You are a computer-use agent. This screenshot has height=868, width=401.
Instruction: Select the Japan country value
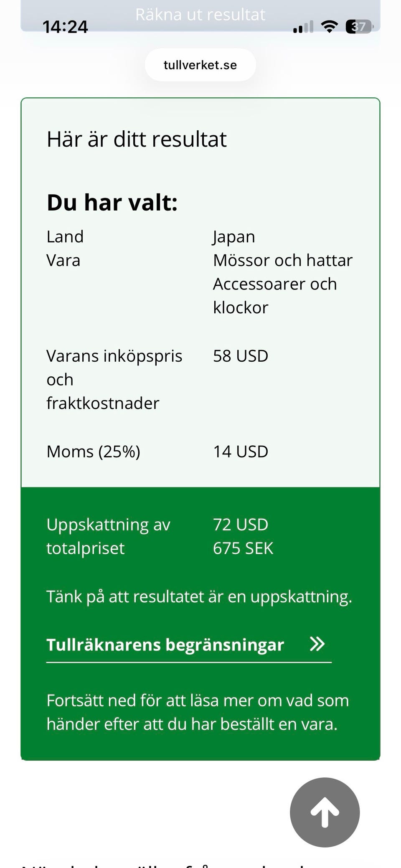click(234, 237)
